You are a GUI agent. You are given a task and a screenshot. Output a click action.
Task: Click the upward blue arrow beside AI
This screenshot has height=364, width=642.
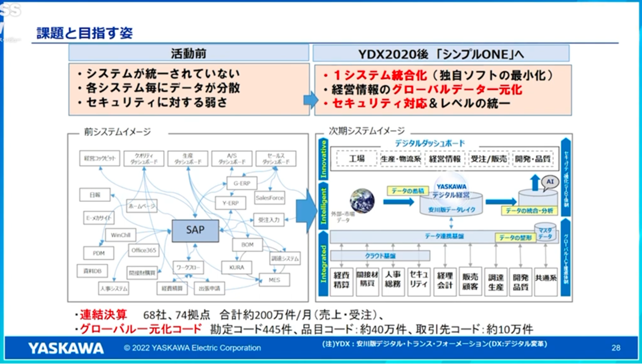535,182
